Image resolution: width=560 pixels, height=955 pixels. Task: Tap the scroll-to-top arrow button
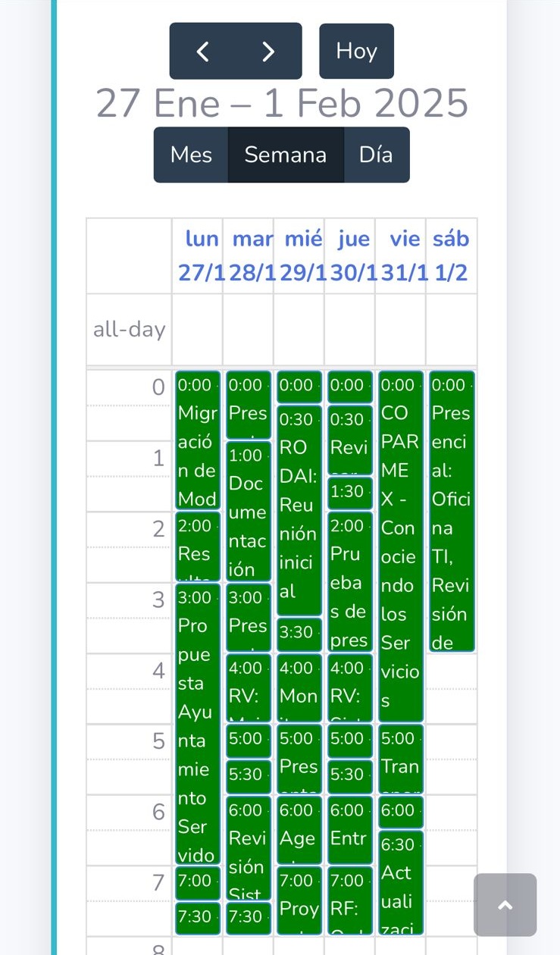coord(505,904)
